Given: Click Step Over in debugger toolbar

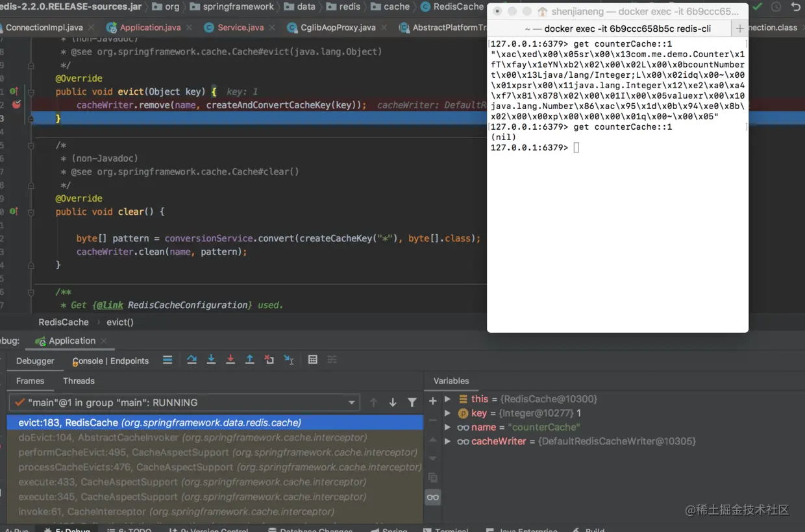Looking at the screenshot, I should (192, 359).
